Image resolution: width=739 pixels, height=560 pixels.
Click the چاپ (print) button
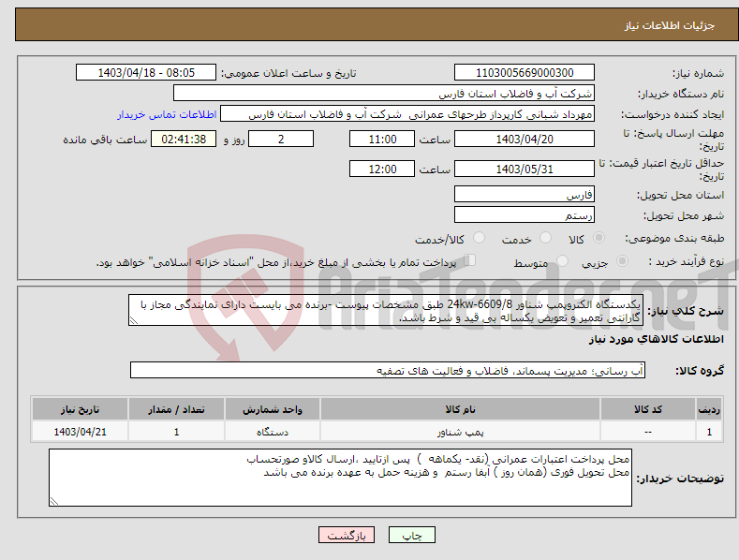411,535
